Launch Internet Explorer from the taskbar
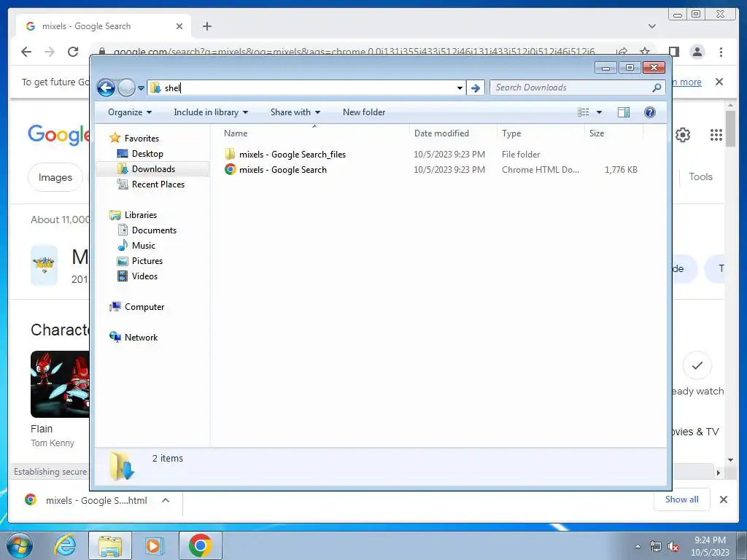The height and width of the screenshot is (560, 747). coord(65,545)
